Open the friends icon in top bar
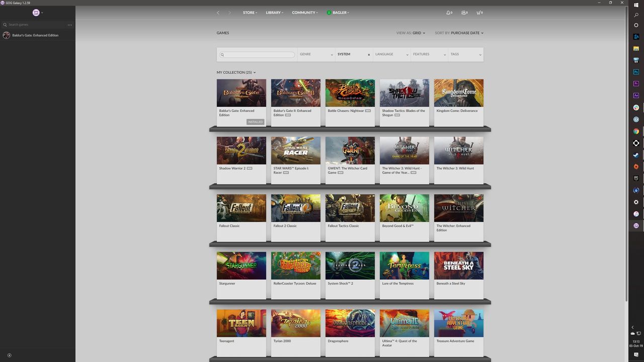 pos(464,13)
